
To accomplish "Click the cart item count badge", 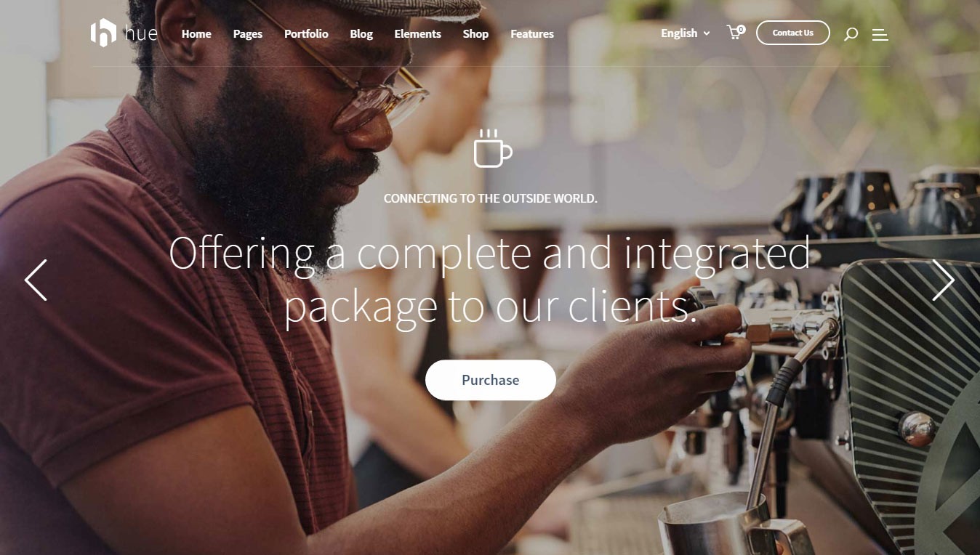I will (x=741, y=29).
